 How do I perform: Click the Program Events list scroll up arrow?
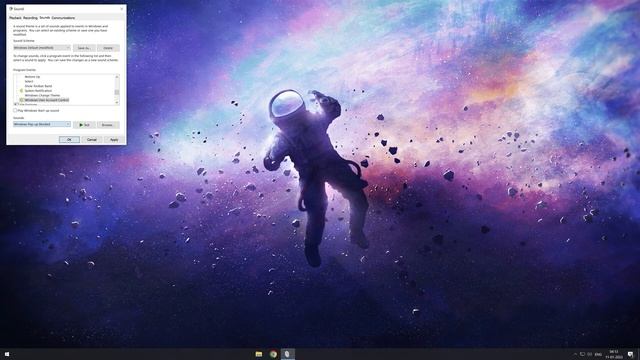(117, 76)
